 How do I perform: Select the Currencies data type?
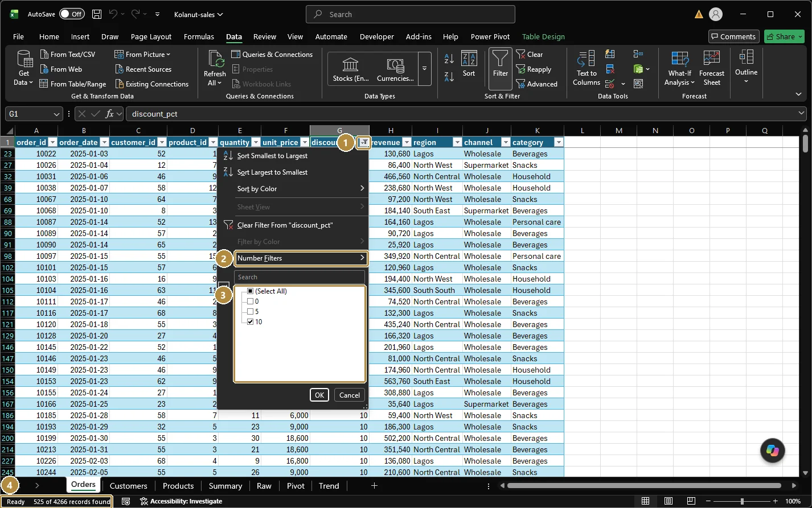[395, 69]
